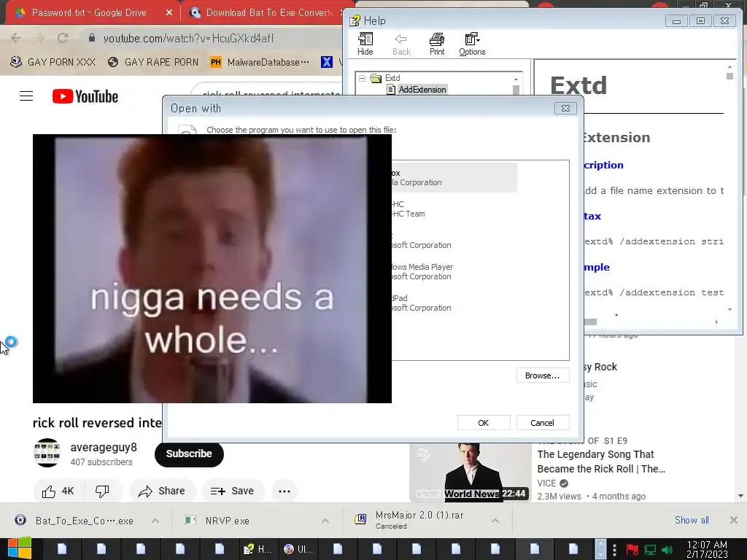Click browser forward arrow
This screenshot has width=747, height=560.
tap(39, 38)
